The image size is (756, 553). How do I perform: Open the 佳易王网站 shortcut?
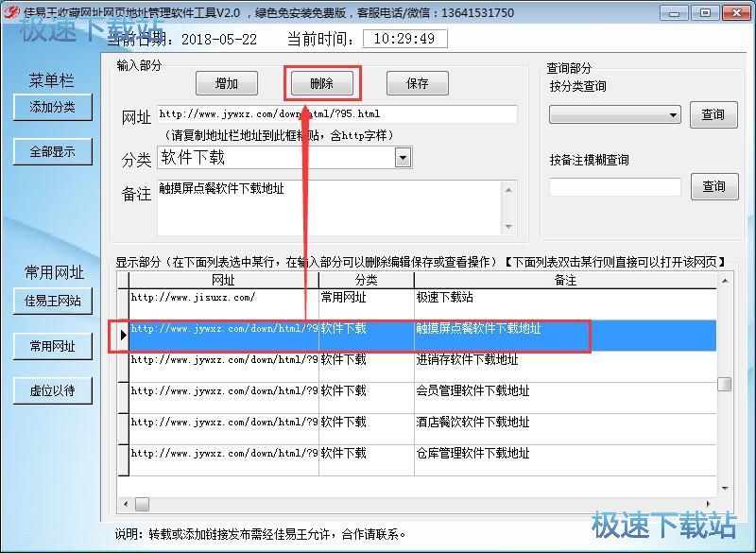53,302
